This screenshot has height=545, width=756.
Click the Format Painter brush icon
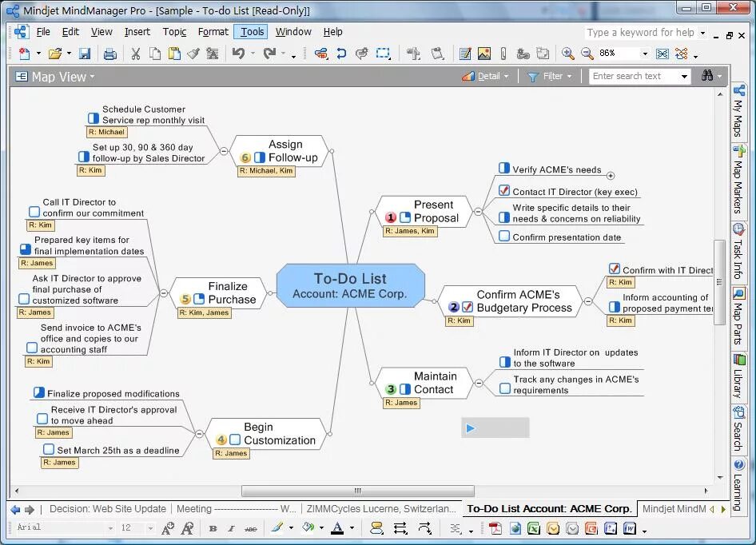click(193, 54)
